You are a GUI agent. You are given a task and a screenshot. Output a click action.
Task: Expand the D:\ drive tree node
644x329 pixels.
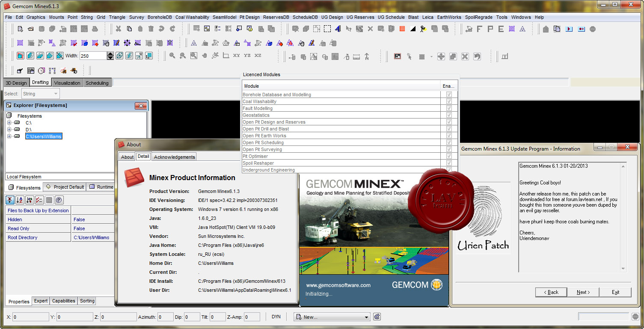point(9,129)
